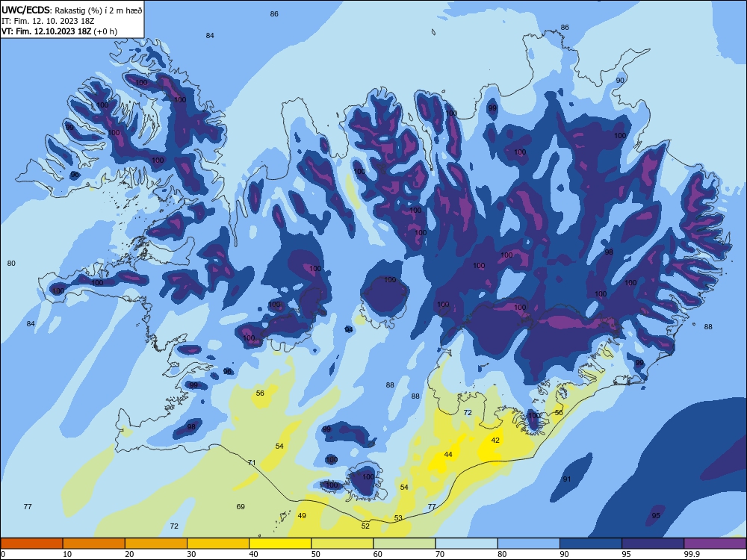747x560 pixels.
Task: Click the map value 42
Action: click(495, 440)
